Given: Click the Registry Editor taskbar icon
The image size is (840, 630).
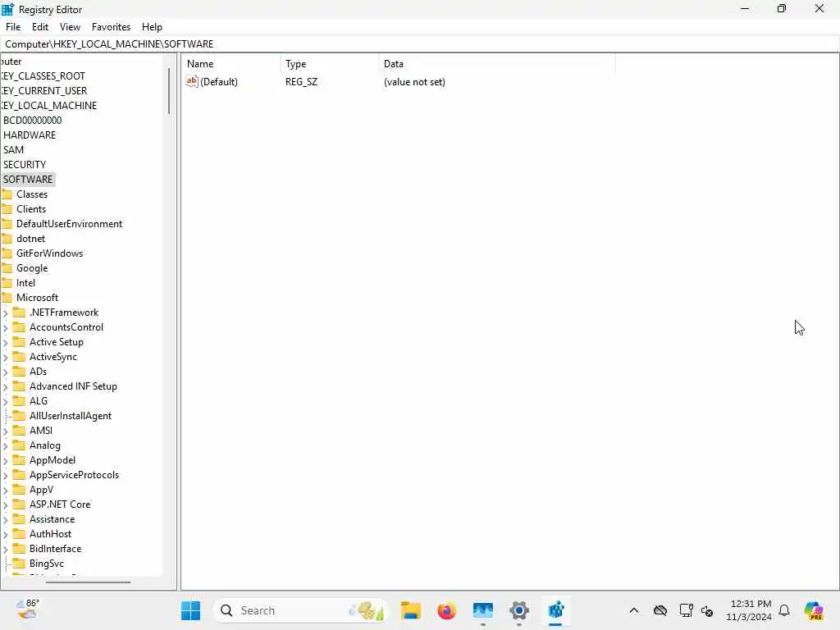Looking at the screenshot, I should pyautogui.click(x=555, y=610).
